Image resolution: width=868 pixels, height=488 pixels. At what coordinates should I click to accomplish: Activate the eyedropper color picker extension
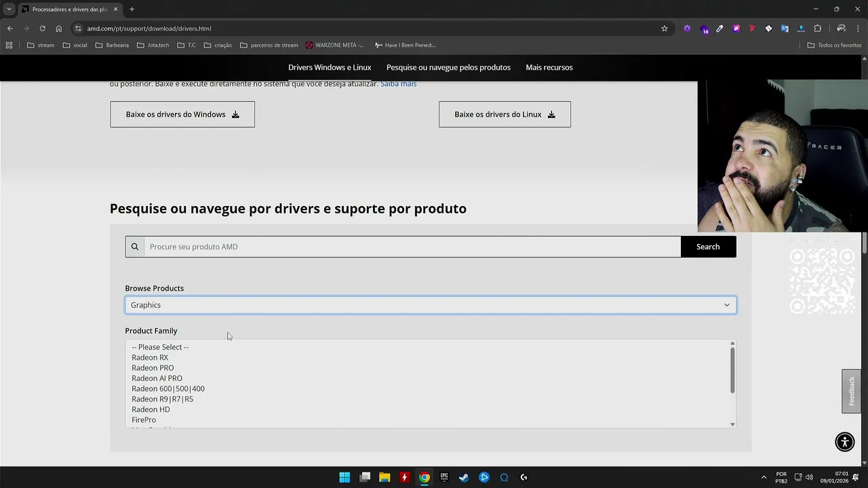click(719, 28)
